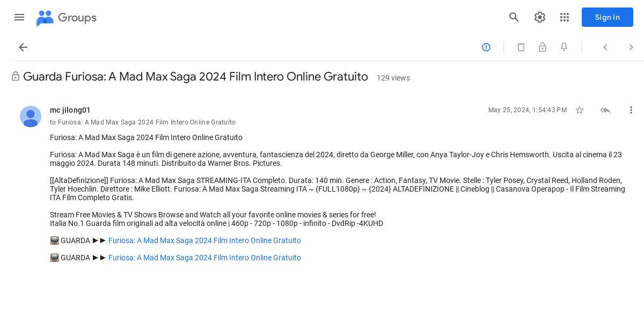644x322 pixels.
Task: Open the message three-dot options menu
Action: coord(631,110)
